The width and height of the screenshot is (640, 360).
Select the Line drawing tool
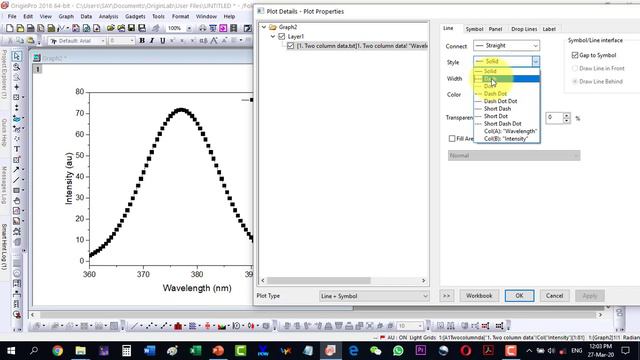16,180
